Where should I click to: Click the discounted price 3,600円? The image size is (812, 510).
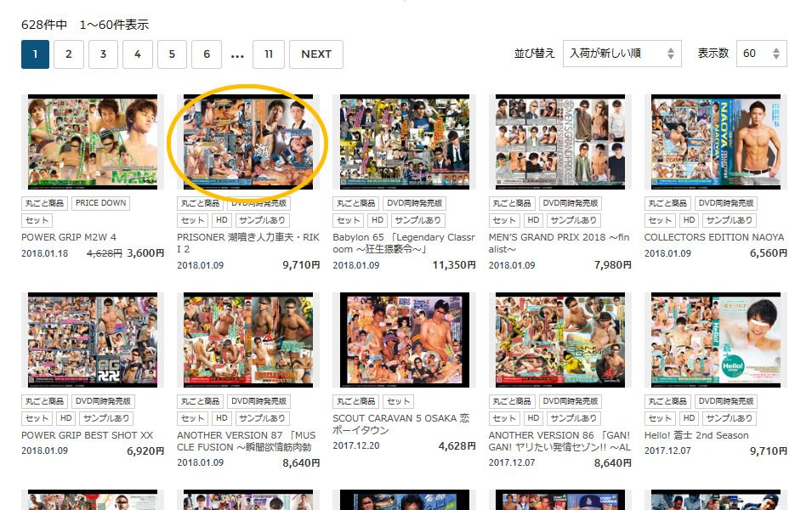(145, 253)
